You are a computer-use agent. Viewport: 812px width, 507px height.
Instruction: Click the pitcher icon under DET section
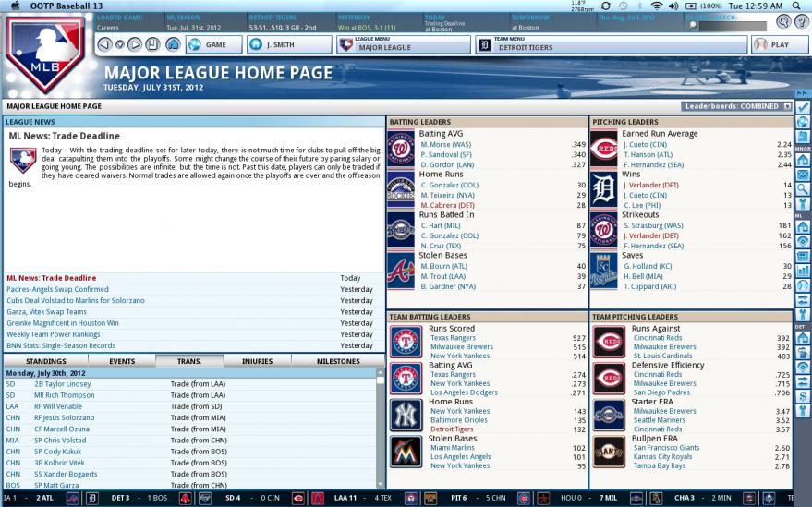point(802,353)
